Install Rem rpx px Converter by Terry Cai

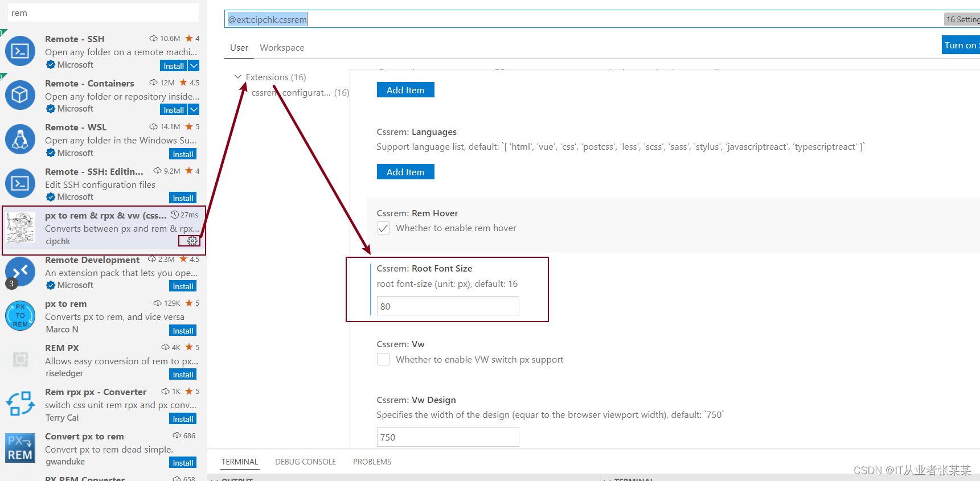tap(183, 418)
